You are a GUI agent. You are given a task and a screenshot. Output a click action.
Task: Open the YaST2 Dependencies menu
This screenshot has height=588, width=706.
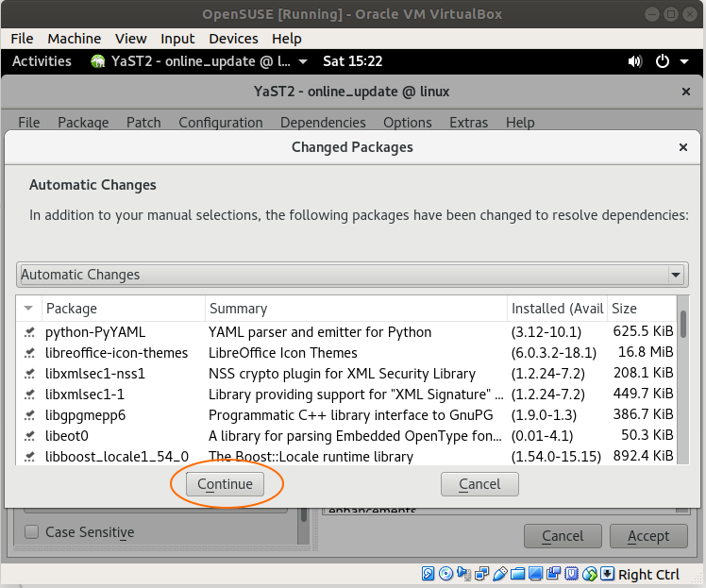pyautogui.click(x=323, y=123)
